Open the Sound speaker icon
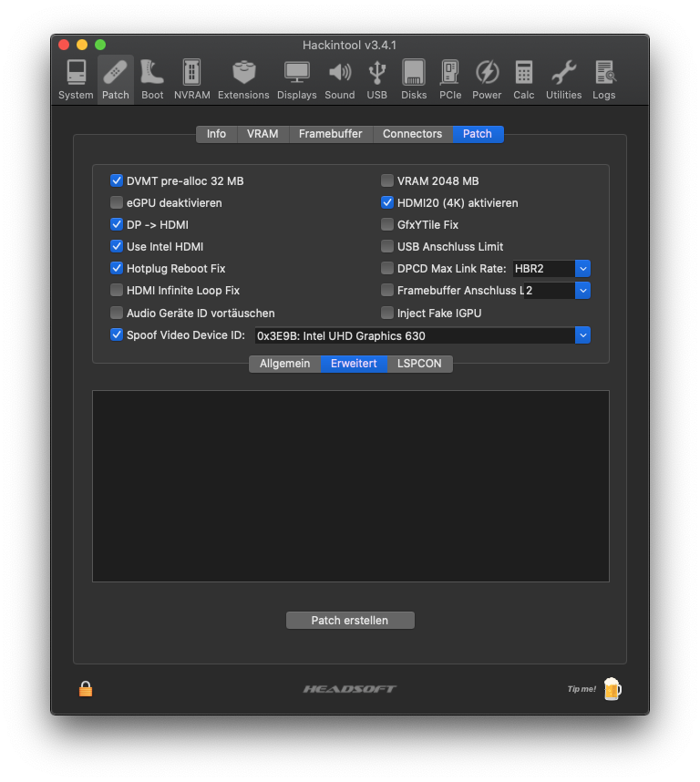Screen dimensions: 700x782 pos(340,80)
